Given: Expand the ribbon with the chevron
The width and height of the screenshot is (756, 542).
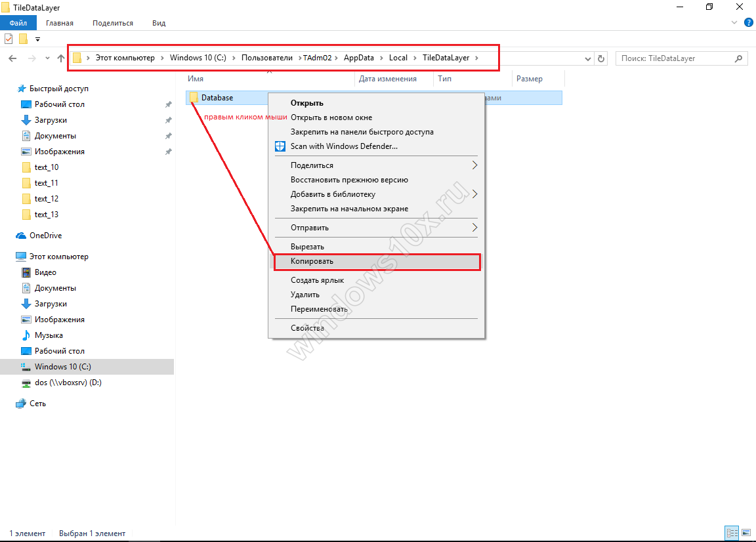Looking at the screenshot, I should [734, 23].
